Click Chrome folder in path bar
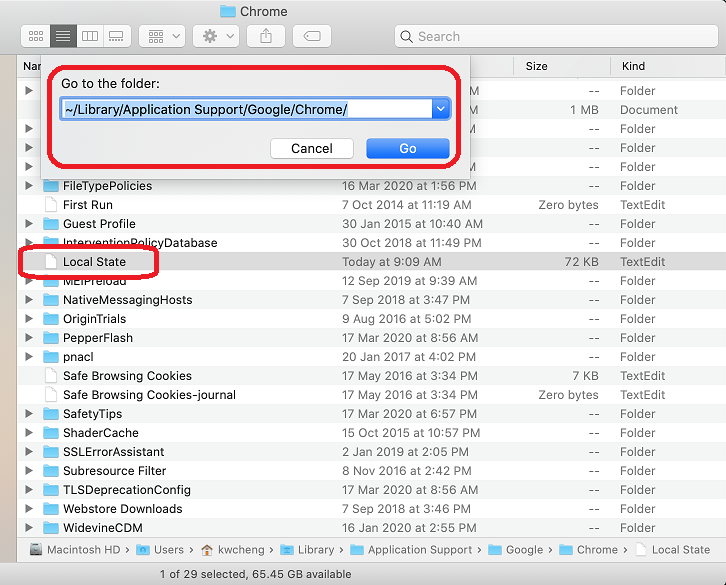Image resolution: width=726 pixels, height=585 pixels. click(x=588, y=550)
